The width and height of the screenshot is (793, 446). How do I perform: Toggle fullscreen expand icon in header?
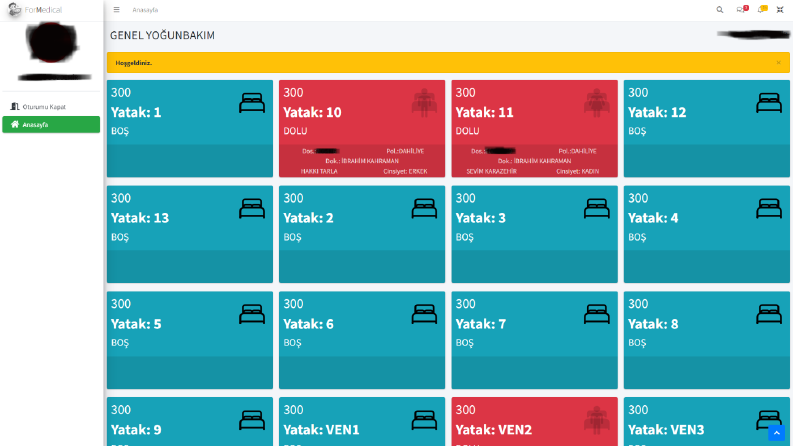tap(780, 10)
